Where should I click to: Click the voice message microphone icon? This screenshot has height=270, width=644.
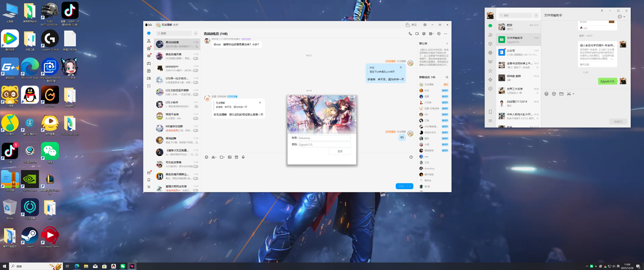[243, 157]
